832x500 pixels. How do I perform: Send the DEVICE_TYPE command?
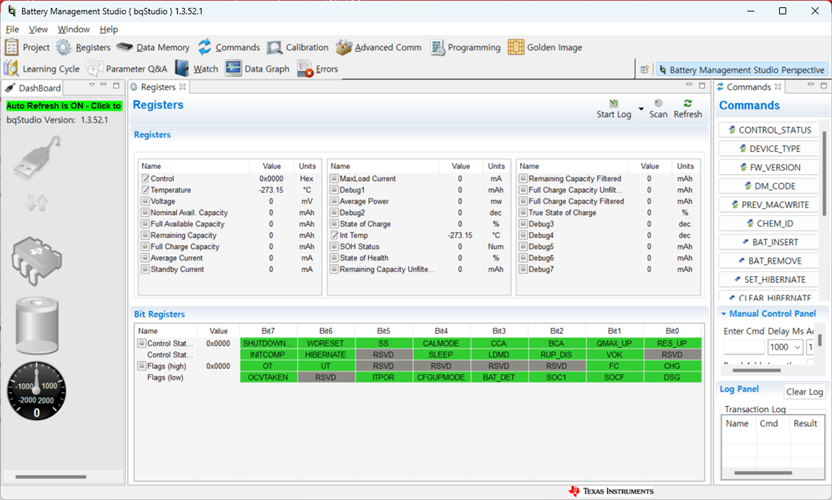pos(769,149)
